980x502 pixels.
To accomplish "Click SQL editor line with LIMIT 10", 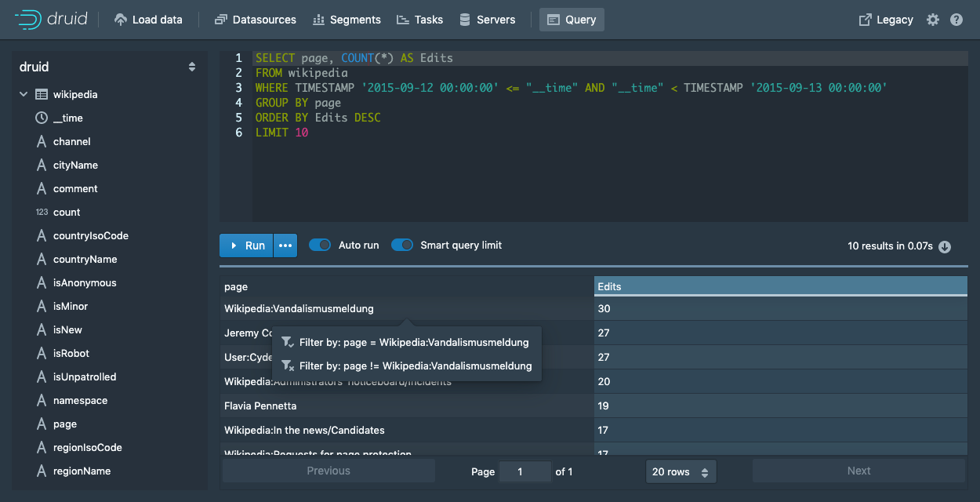I will pyautogui.click(x=282, y=133).
